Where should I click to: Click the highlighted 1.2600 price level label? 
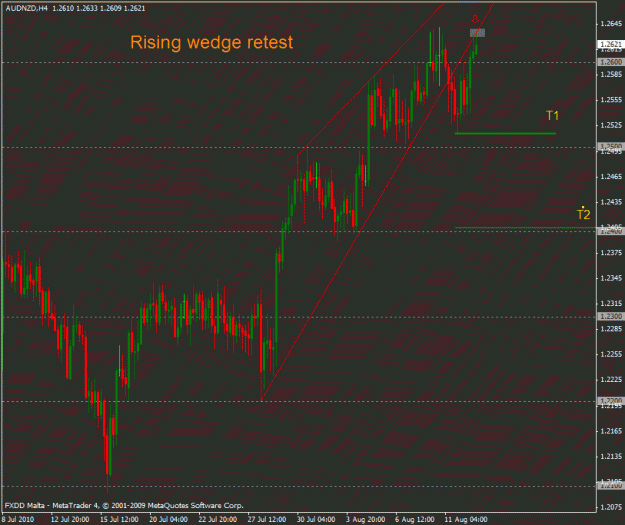coord(611,62)
